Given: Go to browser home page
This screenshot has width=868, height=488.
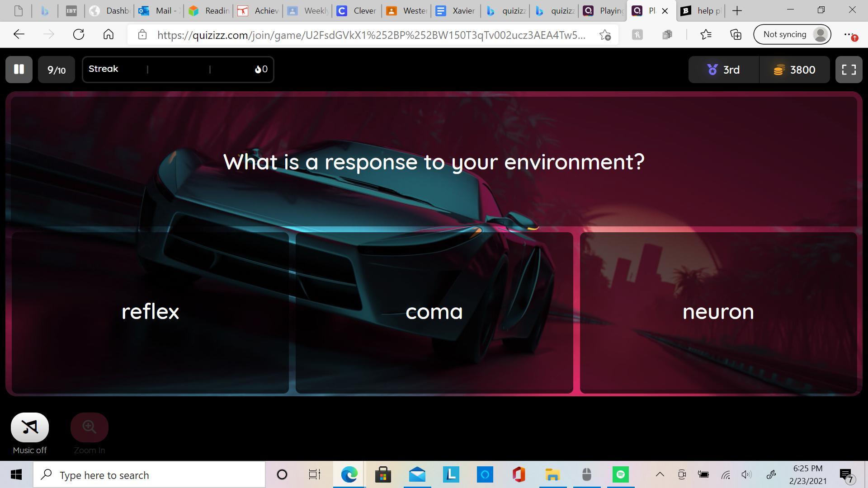Looking at the screenshot, I should [108, 34].
